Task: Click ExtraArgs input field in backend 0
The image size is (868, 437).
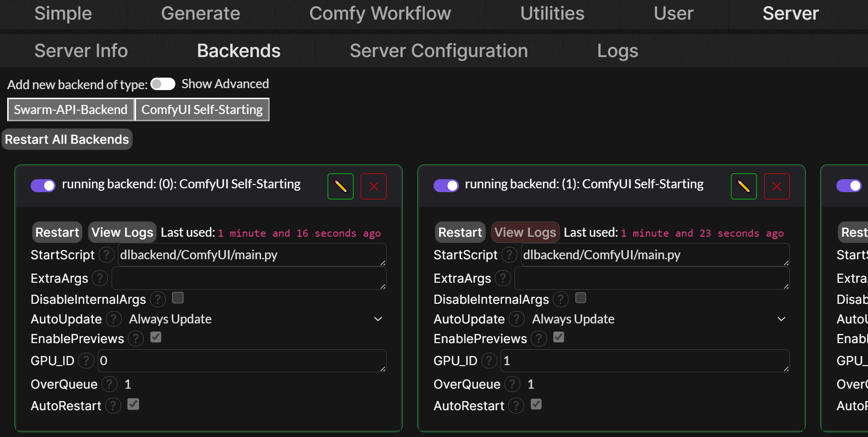Action: 248,278
